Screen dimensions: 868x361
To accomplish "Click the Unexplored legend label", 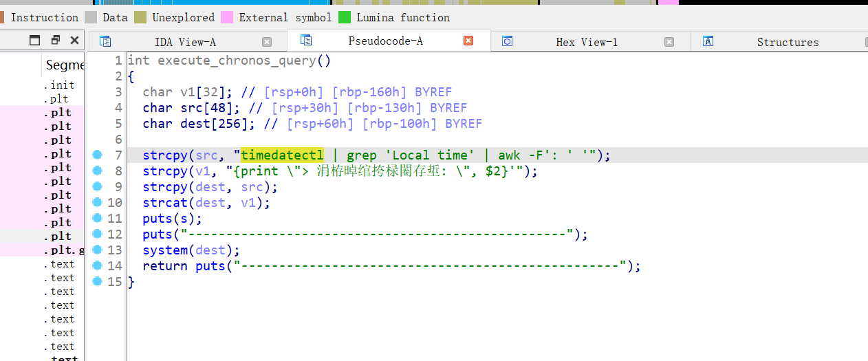I will (x=183, y=18).
